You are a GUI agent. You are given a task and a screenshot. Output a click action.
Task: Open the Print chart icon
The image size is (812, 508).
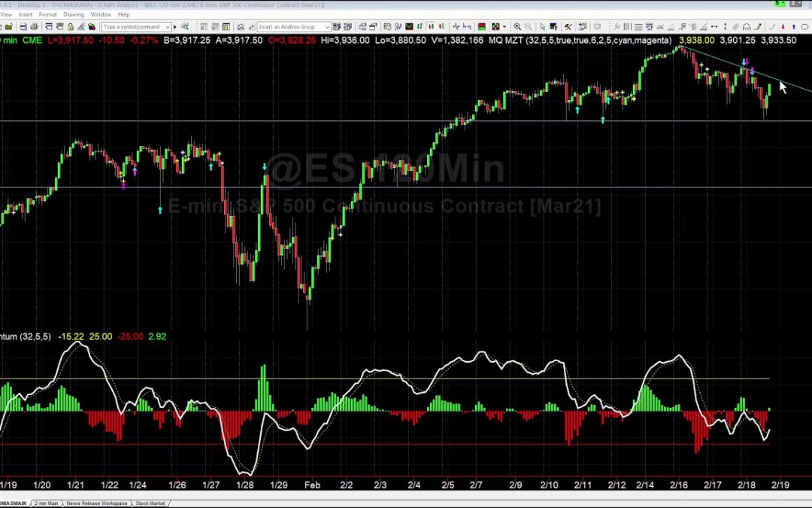[x=35, y=26]
